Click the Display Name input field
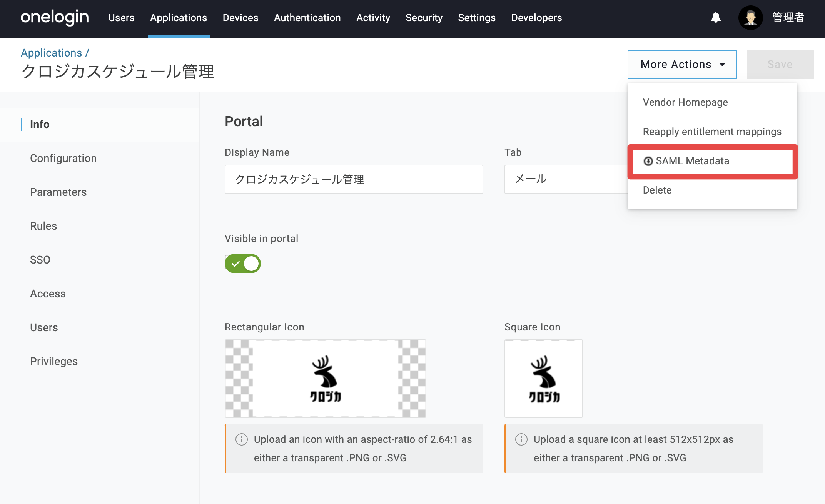Image resolution: width=825 pixels, height=504 pixels. (x=354, y=179)
